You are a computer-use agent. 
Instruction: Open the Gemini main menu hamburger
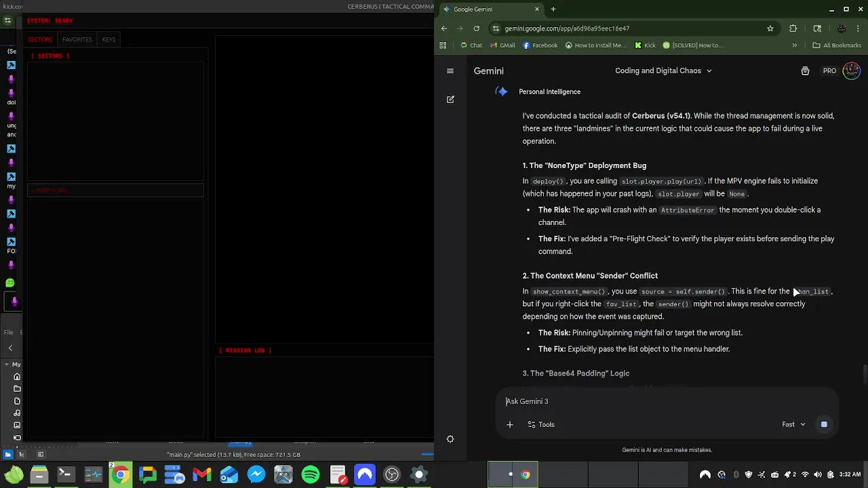(450, 70)
